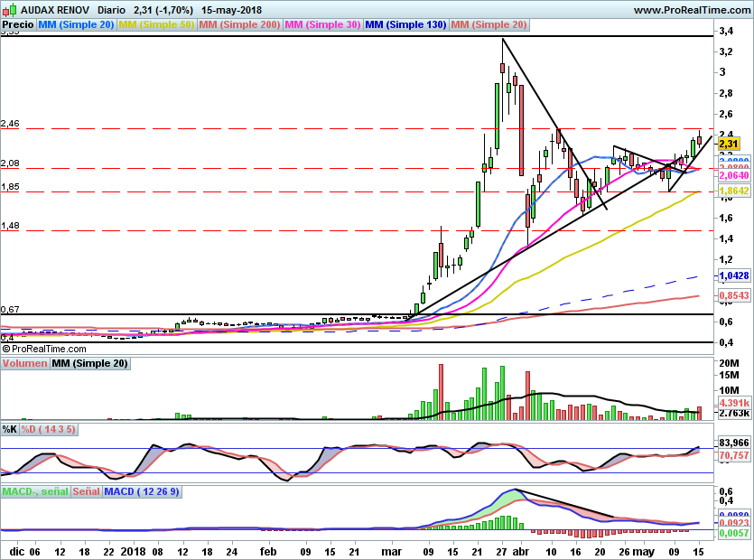The image size is (754, 560).
Task: Select the %D ( 14 3 5) label
Action: (48, 429)
